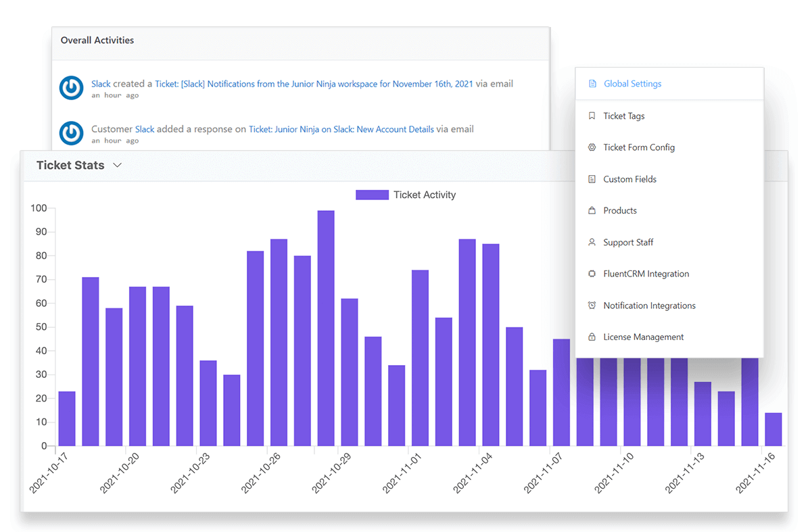808x532 pixels.
Task: Click the Products icon in settings menu
Action: point(591,210)
